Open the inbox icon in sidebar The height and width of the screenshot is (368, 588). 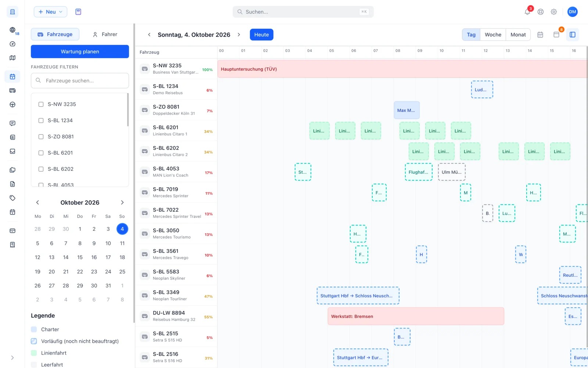[x=12, y=151]
